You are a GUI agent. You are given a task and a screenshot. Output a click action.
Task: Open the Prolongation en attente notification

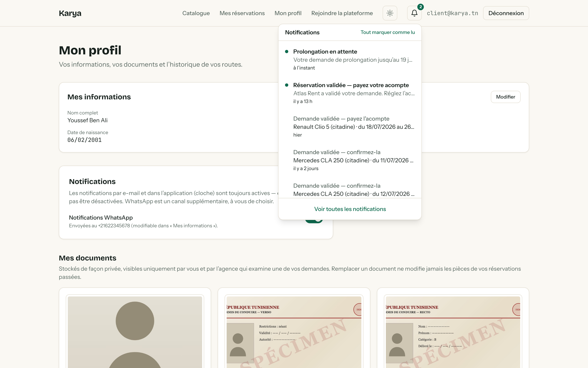pos(350,60)
